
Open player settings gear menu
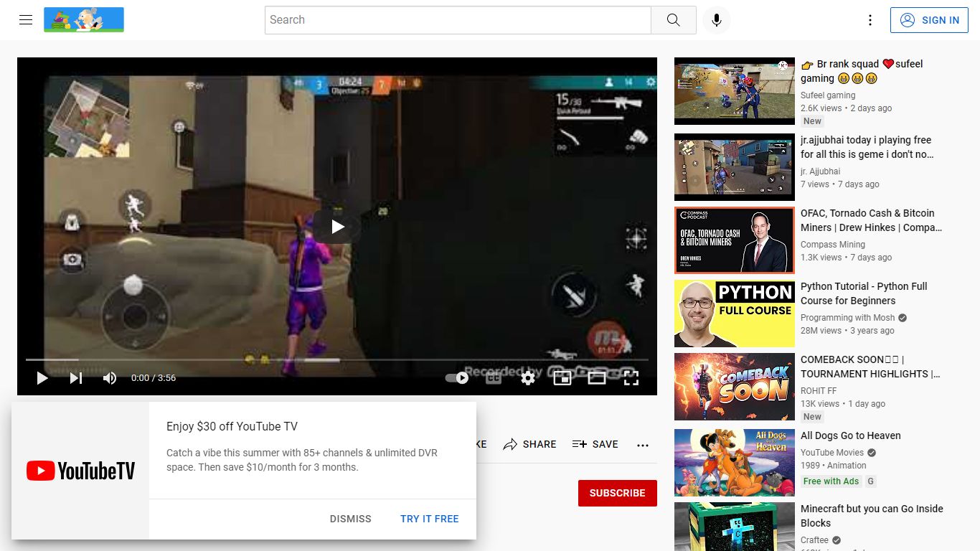click(528, 378)
